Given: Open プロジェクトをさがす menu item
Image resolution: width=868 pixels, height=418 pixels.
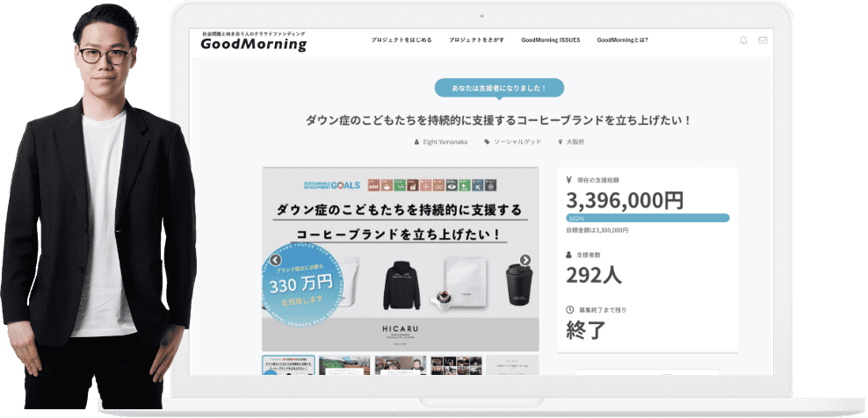Looking at the screenshot, I should tap(477, 40).
